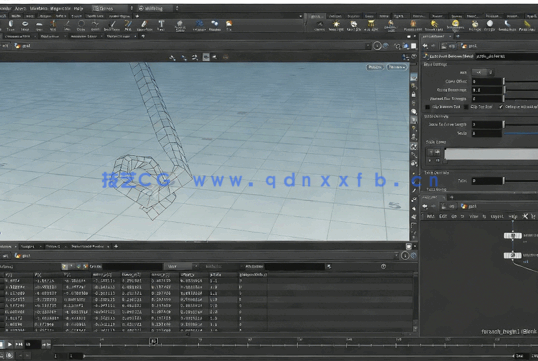Screen dimensions: 538x361
Task: Add a Volume Light from the shelf
Action: (x=413, y=25)
